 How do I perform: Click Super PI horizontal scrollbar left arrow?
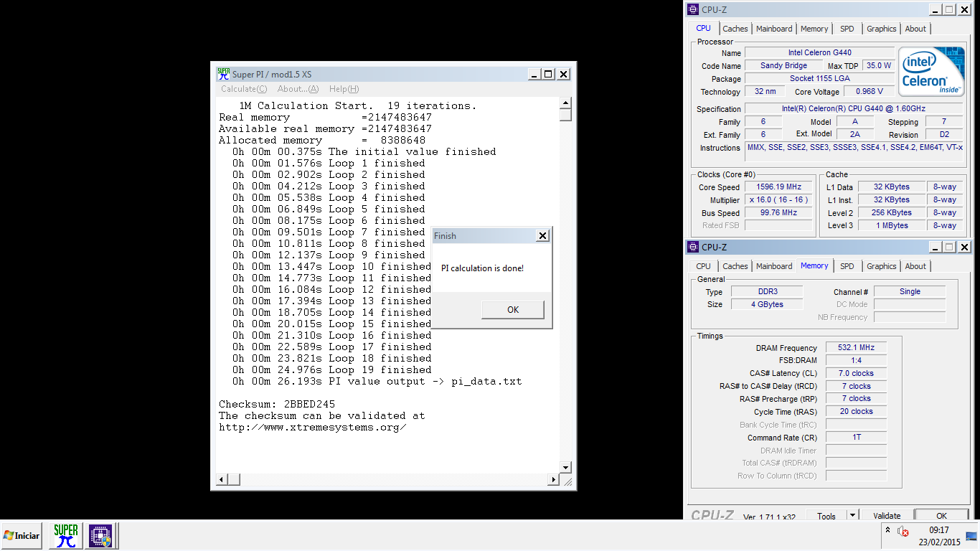pos(222,479)
